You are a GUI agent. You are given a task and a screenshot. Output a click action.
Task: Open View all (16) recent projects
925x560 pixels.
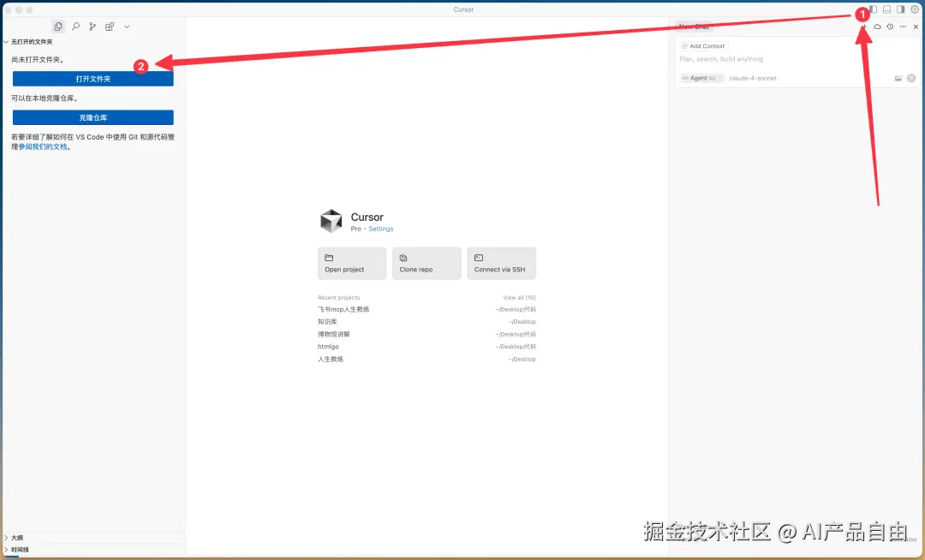pyautogui.click(x=519, y=298)
